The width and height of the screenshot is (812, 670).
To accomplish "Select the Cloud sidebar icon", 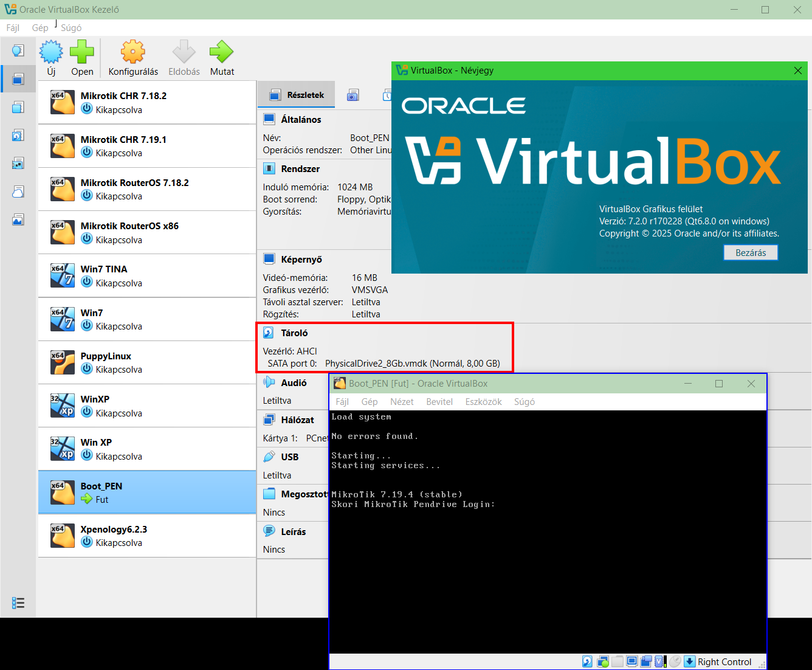I will (x=18, y=192).
